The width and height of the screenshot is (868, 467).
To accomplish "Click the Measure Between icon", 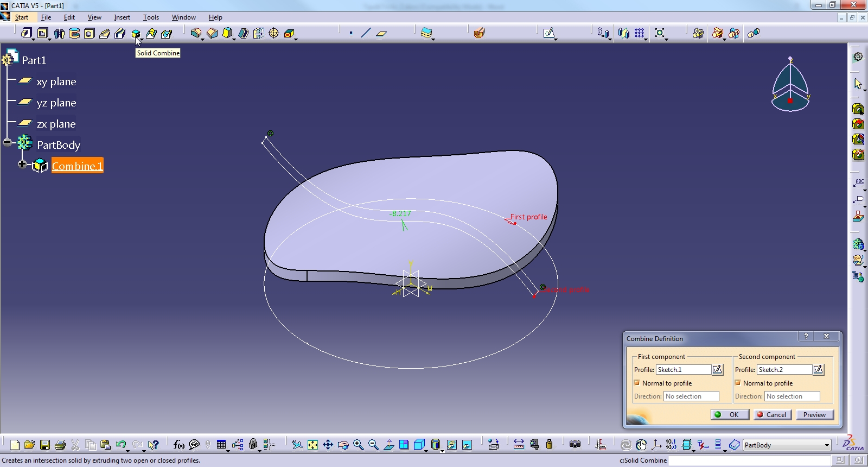I will (519, 445).
